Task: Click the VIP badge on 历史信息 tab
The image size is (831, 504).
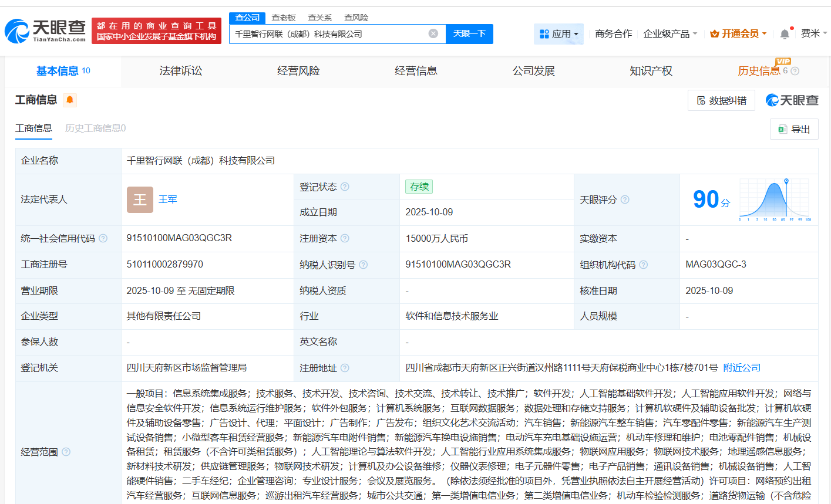Action: (x=782, y=62)
